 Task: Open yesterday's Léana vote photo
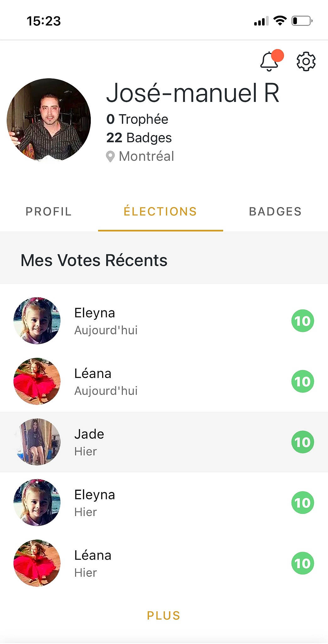point(37,563)
